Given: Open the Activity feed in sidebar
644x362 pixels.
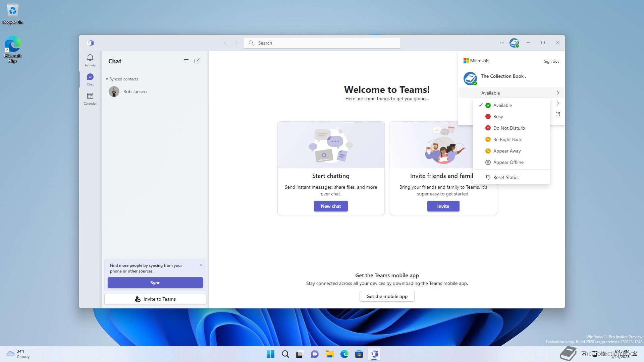Looking at the screenshot, I should pyautogui.click(x=90, y=60).
